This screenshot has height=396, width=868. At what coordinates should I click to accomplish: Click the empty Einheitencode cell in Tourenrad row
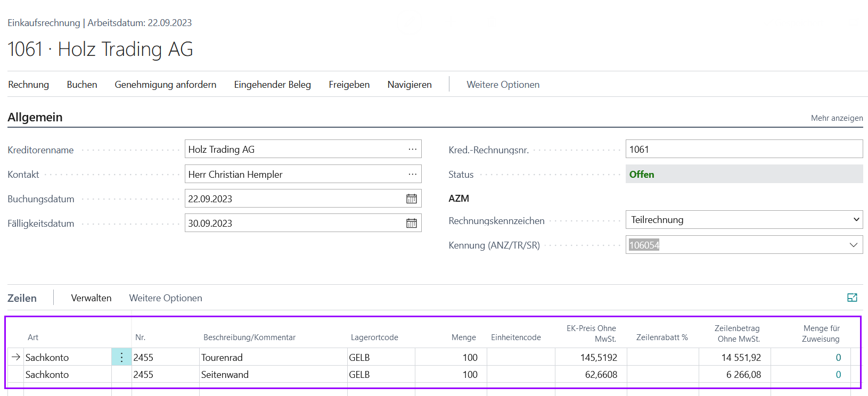[x=521, y=357]
